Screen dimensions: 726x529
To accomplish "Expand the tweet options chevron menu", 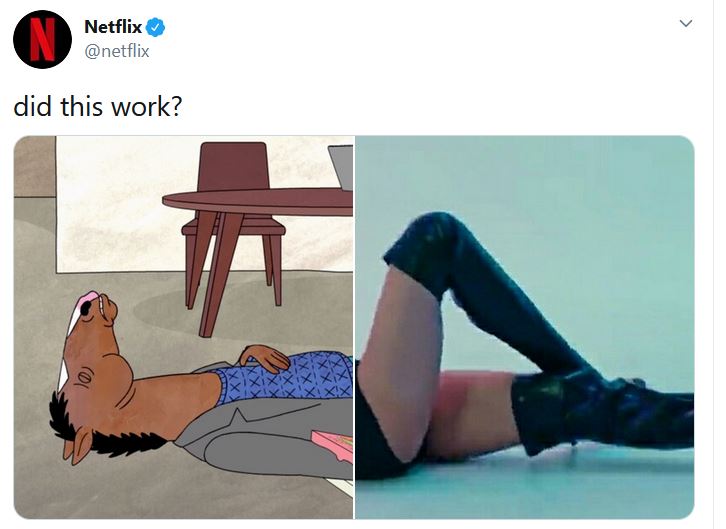I will (x=686, y=23).
